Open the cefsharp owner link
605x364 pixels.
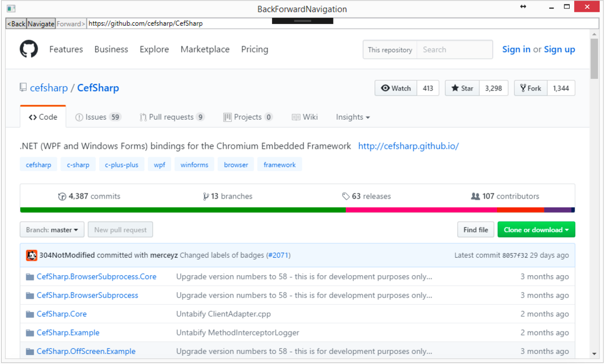point(49,88)
